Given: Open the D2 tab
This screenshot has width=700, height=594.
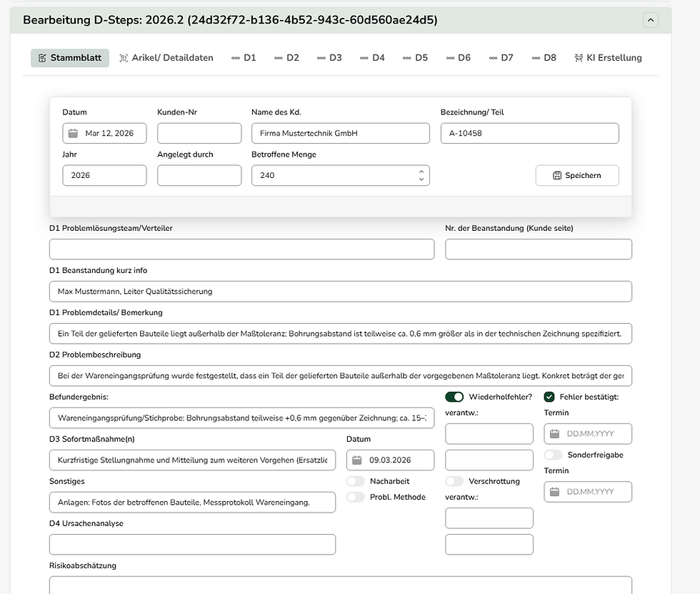Looking at the screenshot, I should coord(286,58).
